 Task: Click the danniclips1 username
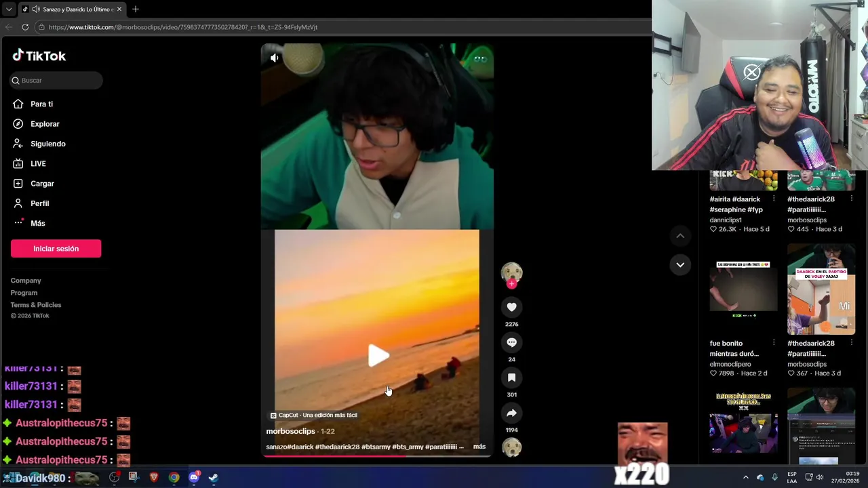726,220
